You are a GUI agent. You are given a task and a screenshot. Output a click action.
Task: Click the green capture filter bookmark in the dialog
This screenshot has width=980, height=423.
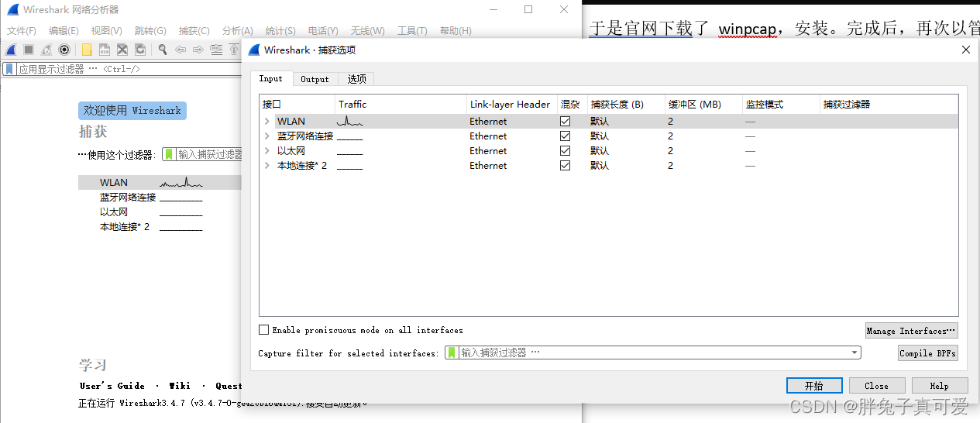click(452, 352)
